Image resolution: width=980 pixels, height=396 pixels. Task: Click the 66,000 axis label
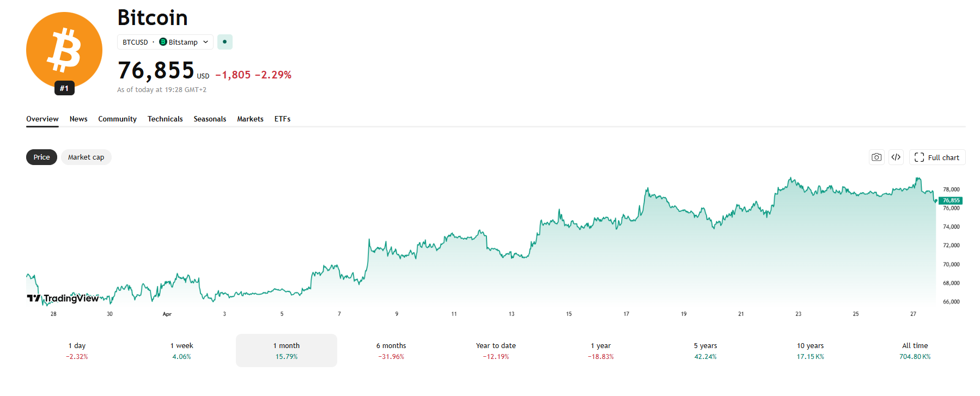click(x=951, y=301)
